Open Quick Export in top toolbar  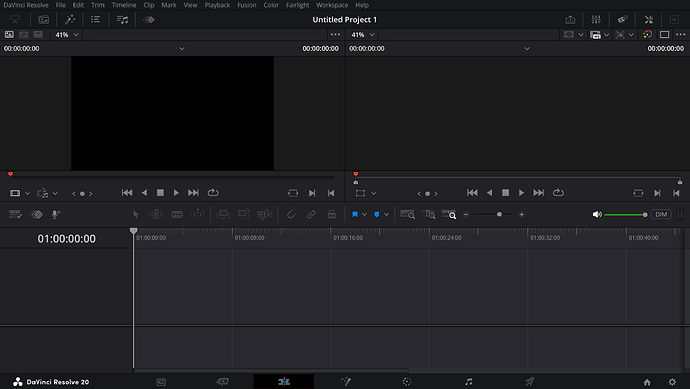coord(570,19)
